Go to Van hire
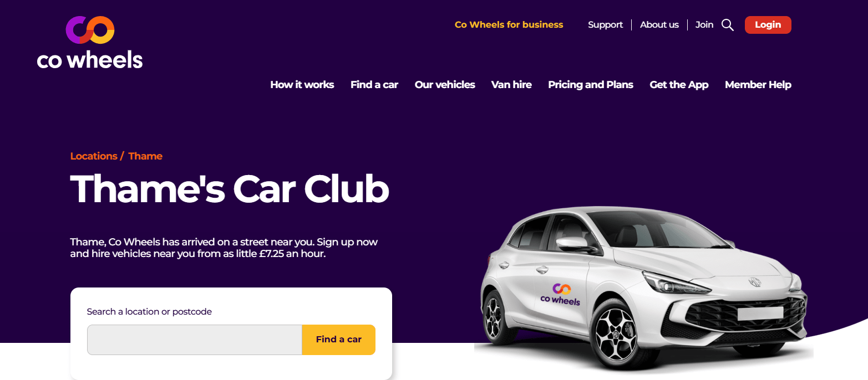Screen dimensions: 868x380 tap(511, 85)
